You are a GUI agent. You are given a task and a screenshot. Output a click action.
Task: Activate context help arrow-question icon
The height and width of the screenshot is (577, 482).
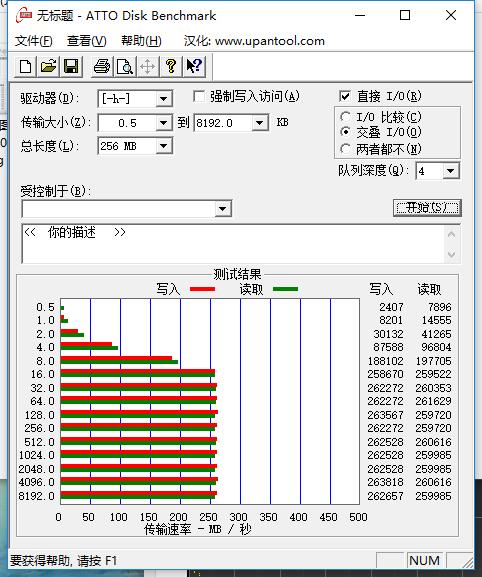[194, 67]
